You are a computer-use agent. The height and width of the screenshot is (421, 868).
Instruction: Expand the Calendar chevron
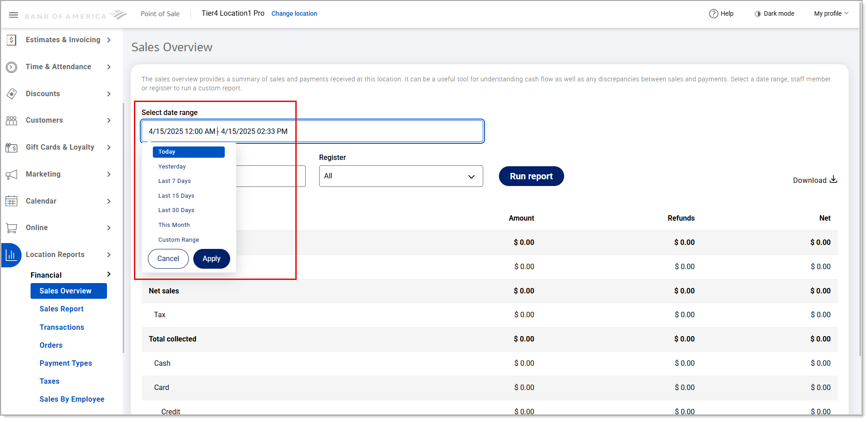pyautogui.click(x=109, y=201)
